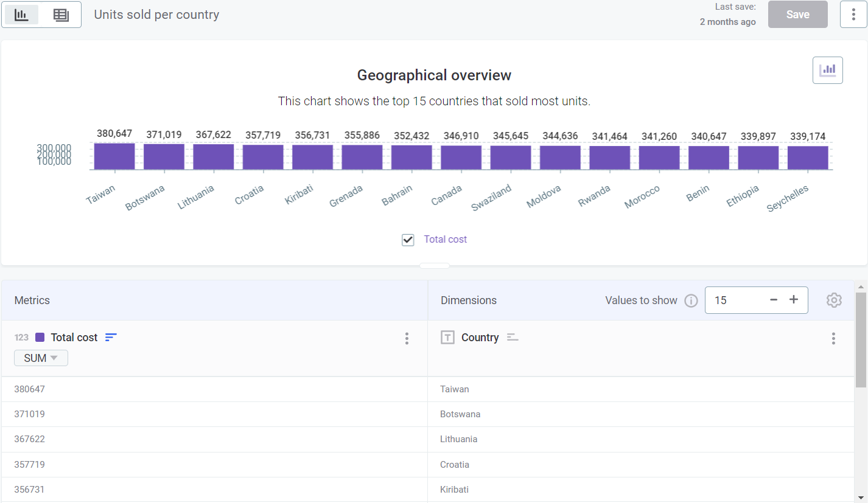868x503 pixels.
Task: Open the Dimensions settings gear
Action: click(x=834, y=300)
